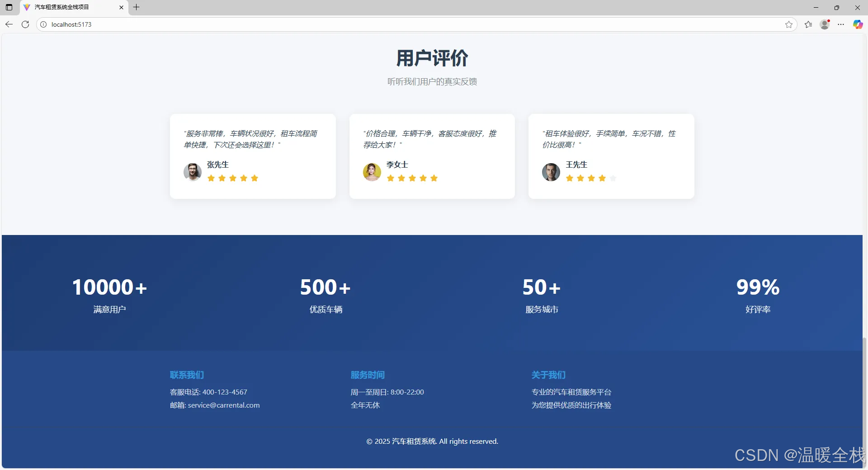This screenshot has height=470, width=868.
Task: Open a new tab with the plus button
Action: pyautogui.click(x=137, y=7)
